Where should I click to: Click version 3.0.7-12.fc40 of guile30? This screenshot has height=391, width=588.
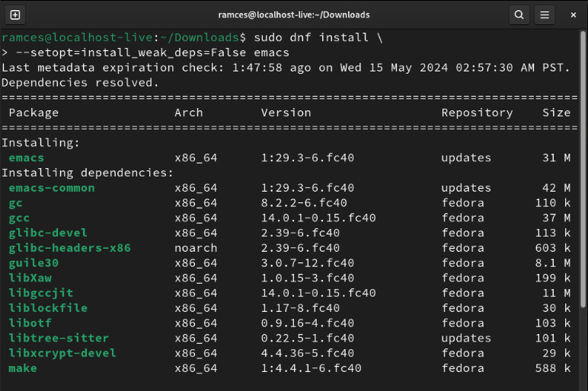coord(308,263)
